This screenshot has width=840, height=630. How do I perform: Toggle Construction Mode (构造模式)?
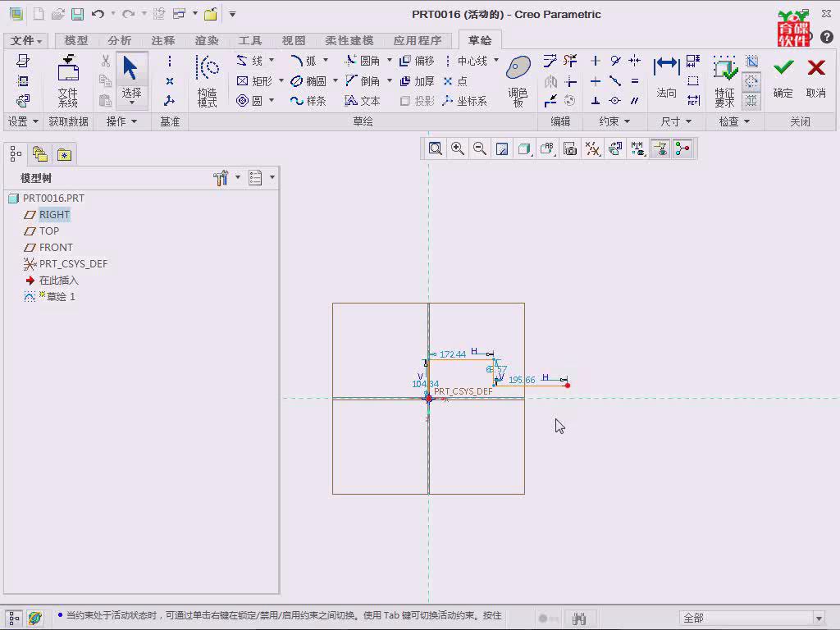[x=208, y=81]
